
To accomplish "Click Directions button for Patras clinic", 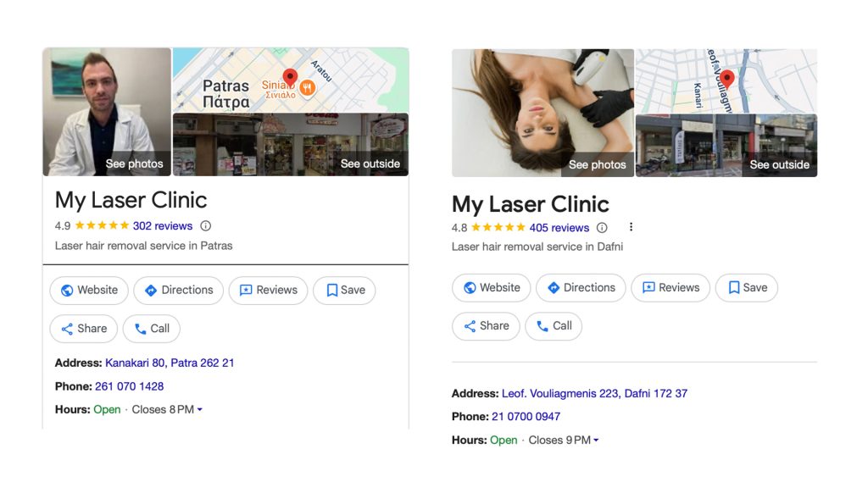I will (x=178, y=291).
